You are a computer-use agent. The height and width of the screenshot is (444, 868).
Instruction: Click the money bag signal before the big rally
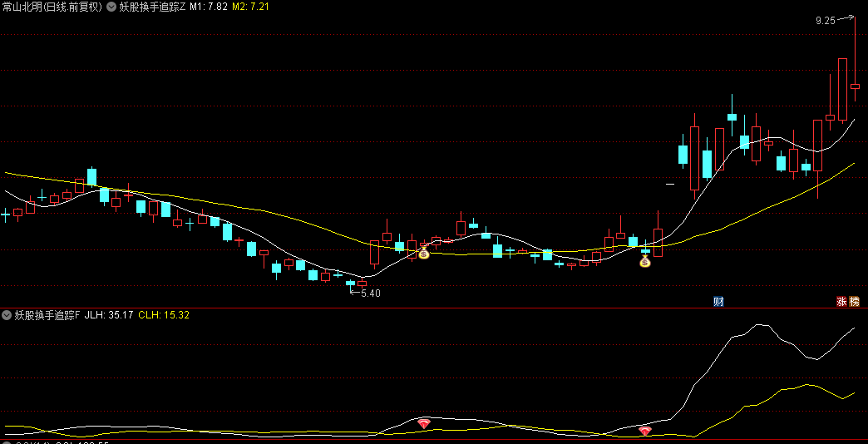pos(645,261)
